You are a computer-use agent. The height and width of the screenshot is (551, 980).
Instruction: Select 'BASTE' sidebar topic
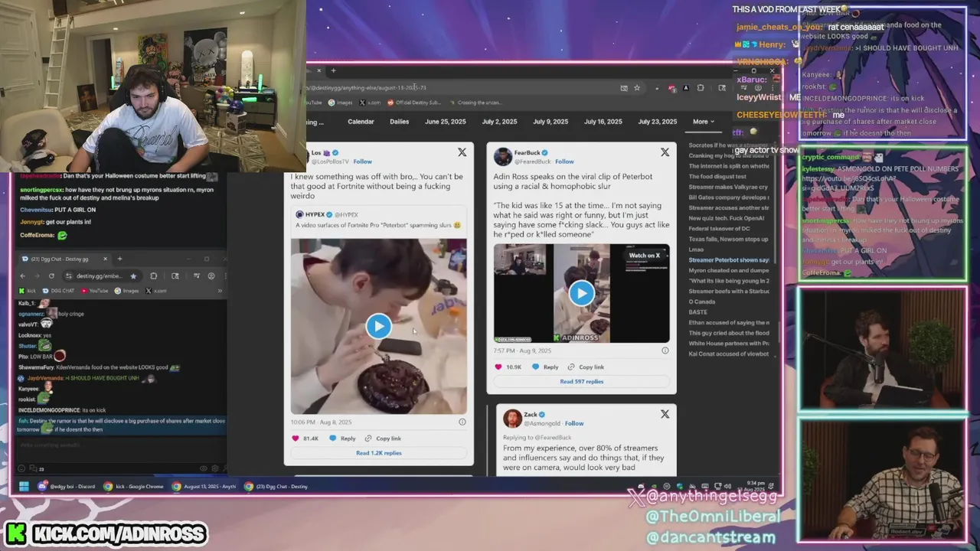pos(697,312)
